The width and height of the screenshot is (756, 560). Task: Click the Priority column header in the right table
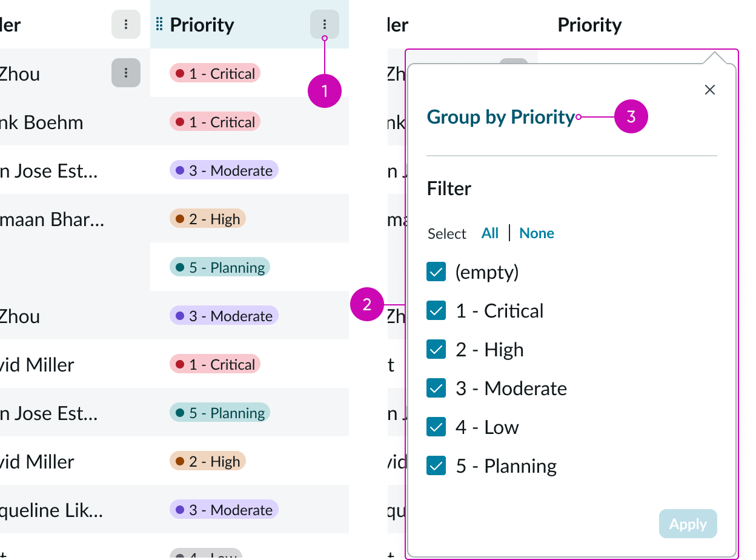(589, 24)
